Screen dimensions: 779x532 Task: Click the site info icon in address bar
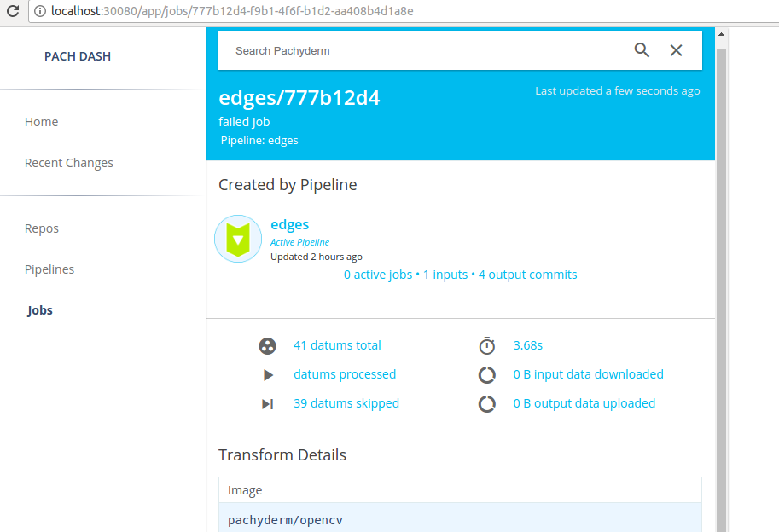coord(40,12)
